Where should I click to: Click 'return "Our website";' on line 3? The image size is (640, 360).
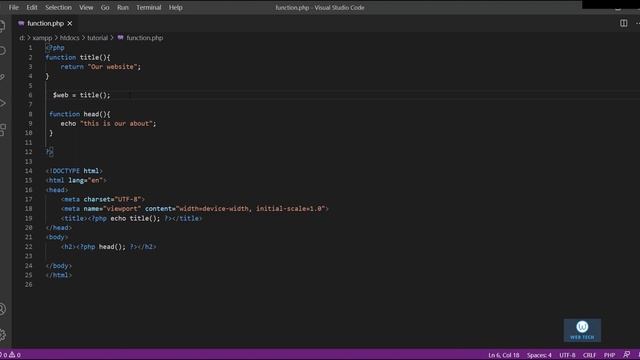pyautogui.click(x=100, y=67)
